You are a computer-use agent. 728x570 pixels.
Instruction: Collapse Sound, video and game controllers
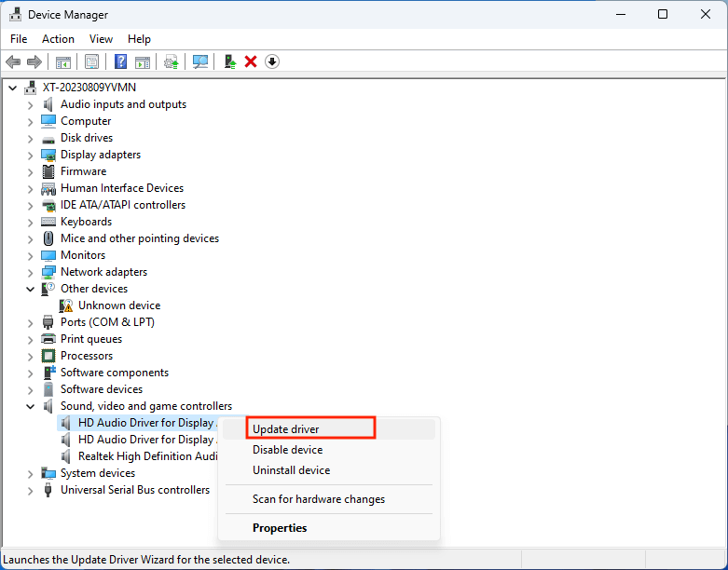click(31, 406)
